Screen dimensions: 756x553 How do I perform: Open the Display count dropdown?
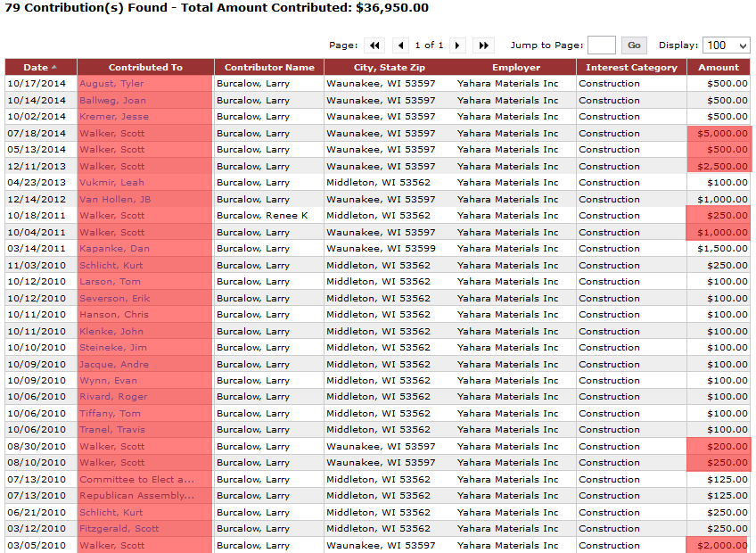pos(726,45)
